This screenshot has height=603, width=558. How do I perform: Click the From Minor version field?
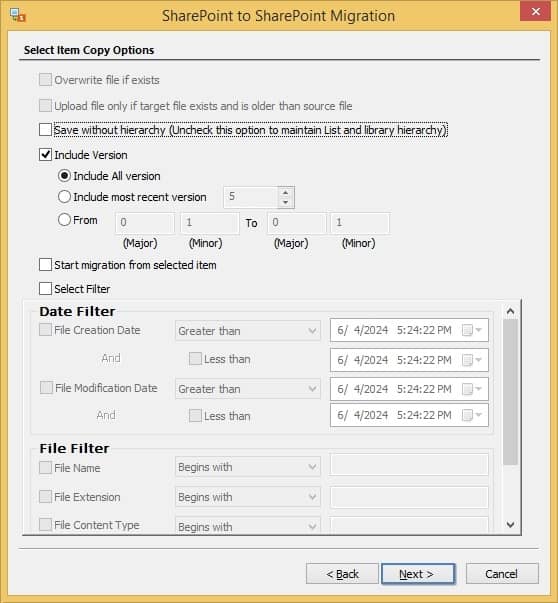pyautogui.click(x=210, y=223)
